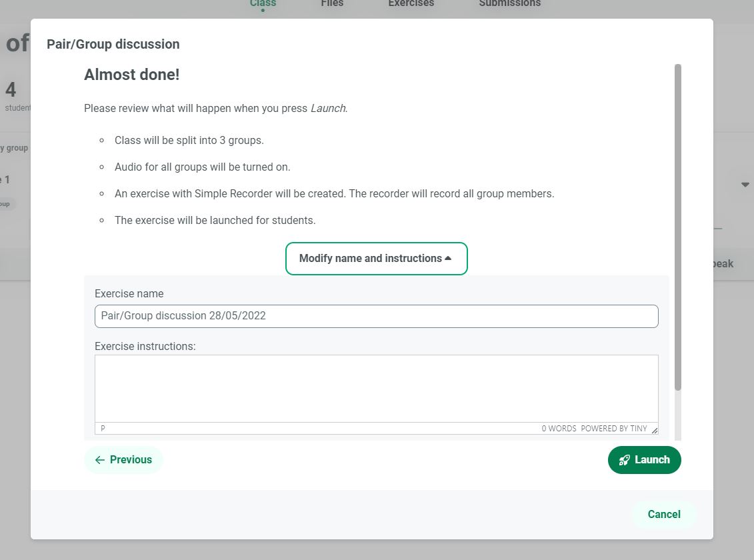Click the left arrow icon beside Previous
The image size is (754, 560).
click(x=100, y=460)
